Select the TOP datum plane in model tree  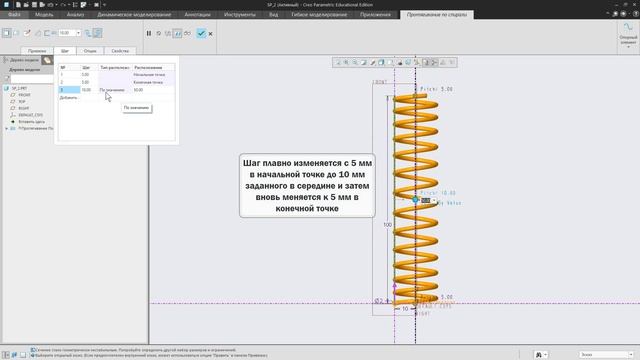[x=22, y=102]
